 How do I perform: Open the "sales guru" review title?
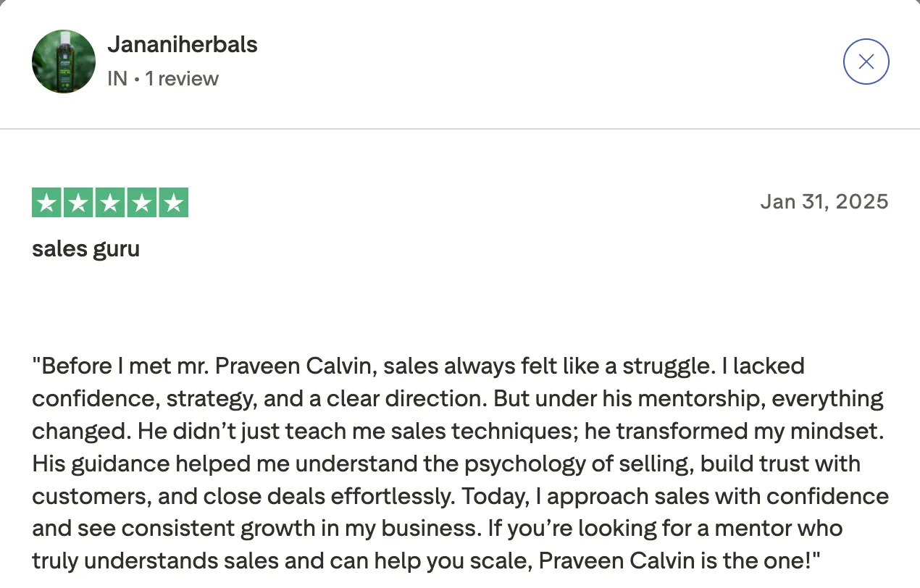[86, 249]
